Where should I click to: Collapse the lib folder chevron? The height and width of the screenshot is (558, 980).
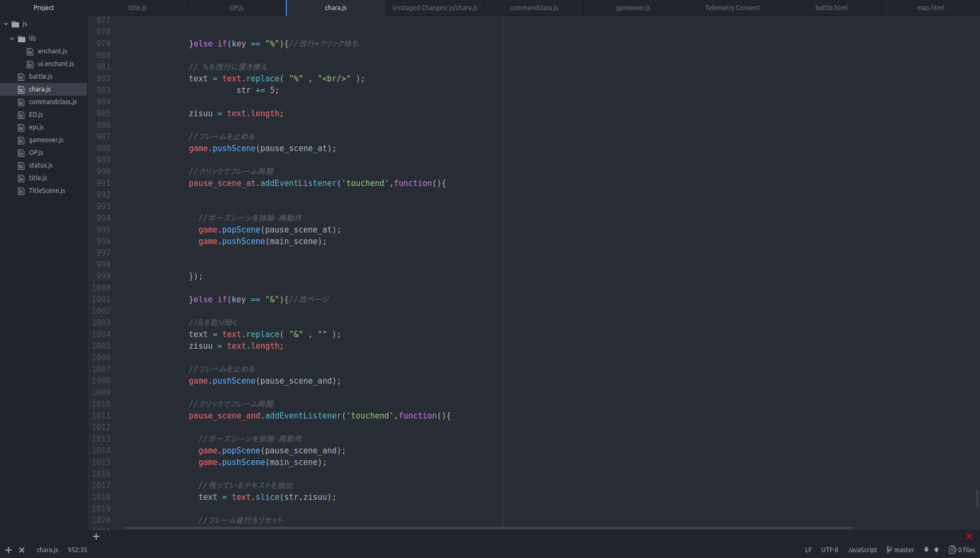[12, 39]
